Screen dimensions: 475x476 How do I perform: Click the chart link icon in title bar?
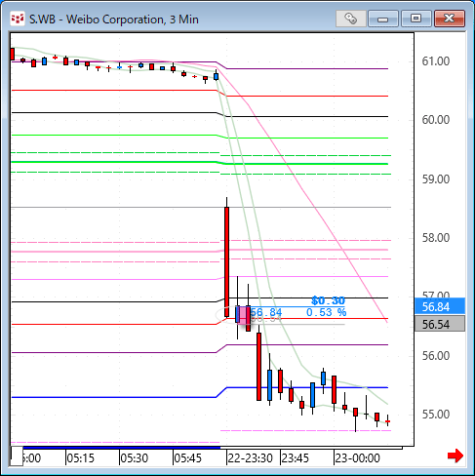351,19
